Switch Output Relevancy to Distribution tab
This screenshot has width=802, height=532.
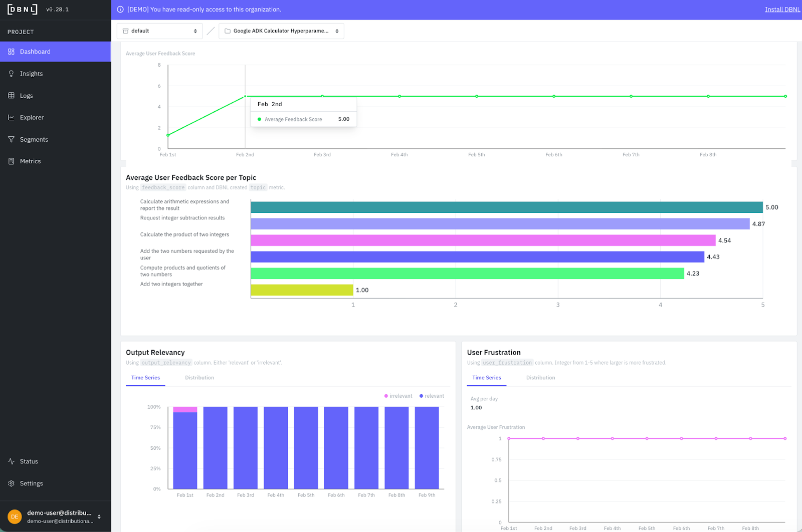[x=199, y=378]
